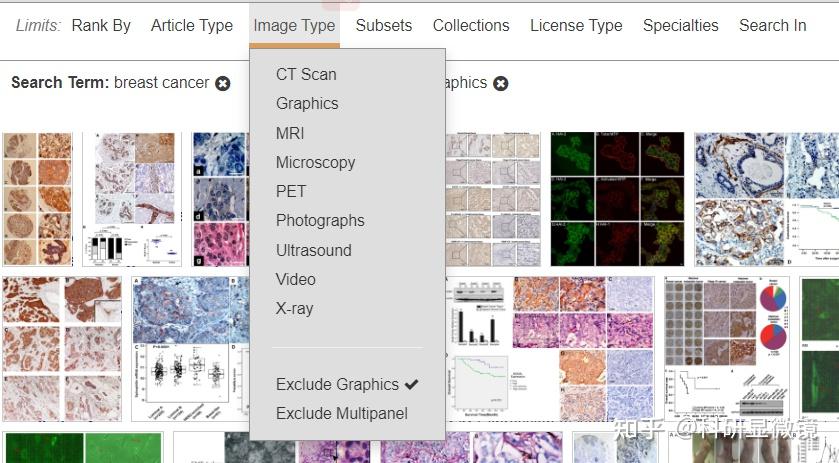The height and width of the screenshot is (463, 839).
Task: Choose MRI from image types
Action: 290,133
